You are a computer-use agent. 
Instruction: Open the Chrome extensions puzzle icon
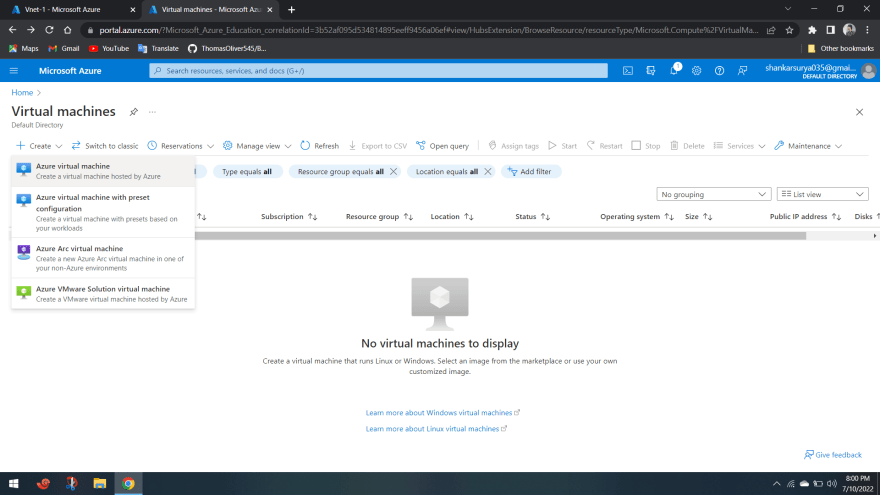tap(812, 30)
